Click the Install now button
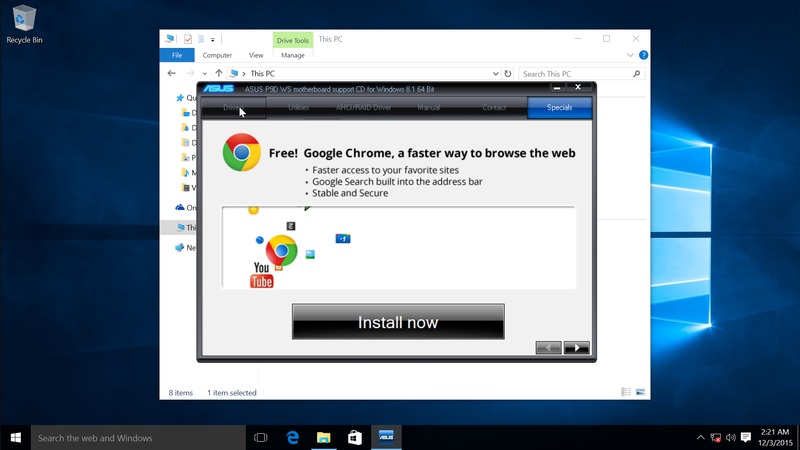 tap(398, 322)
